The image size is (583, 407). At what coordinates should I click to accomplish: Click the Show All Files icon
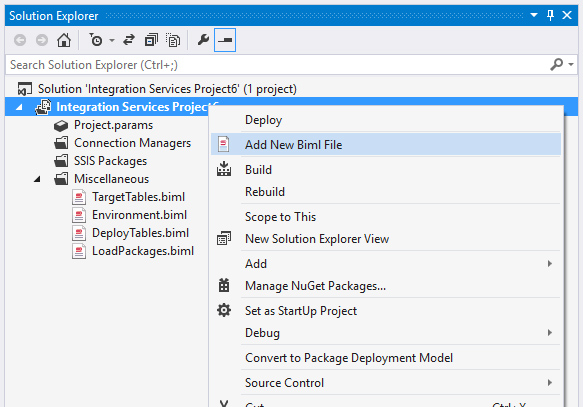pyautogui.click(x=173, y=40)
